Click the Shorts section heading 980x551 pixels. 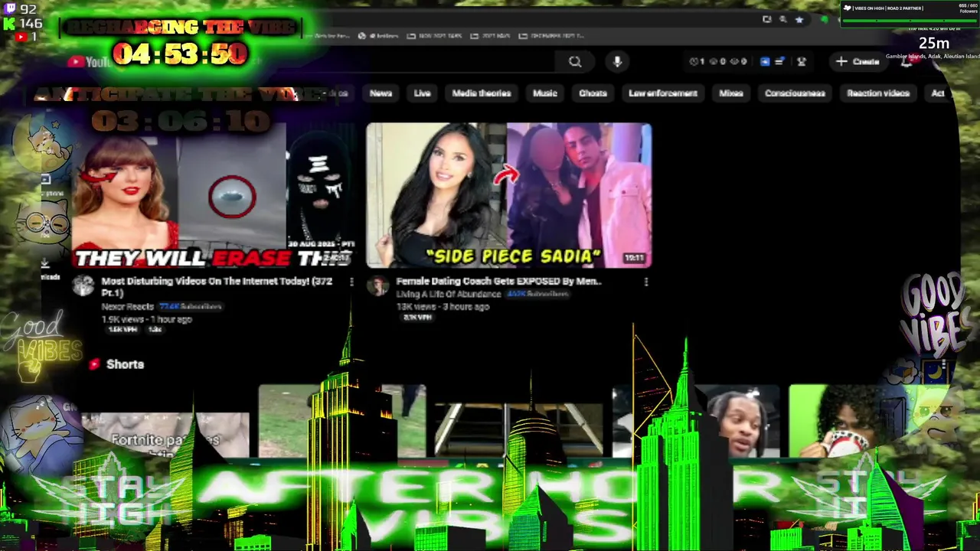(125, 364)
